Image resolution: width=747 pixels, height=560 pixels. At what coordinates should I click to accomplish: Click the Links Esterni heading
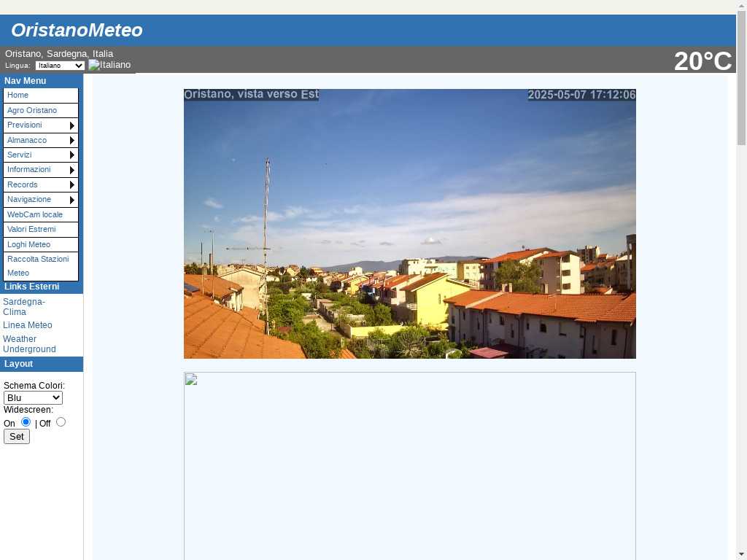[x=32, y=287]
